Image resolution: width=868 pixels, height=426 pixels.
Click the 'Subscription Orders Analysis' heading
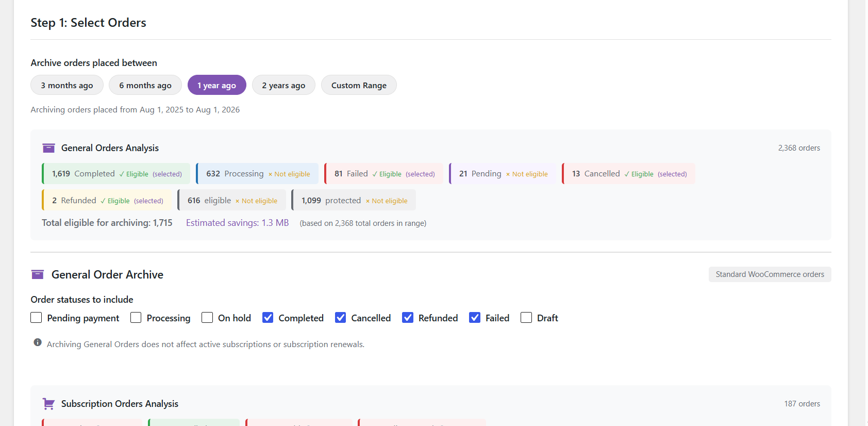coord(120,404)
